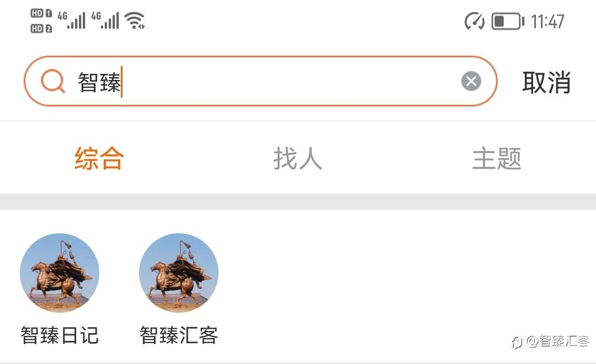Tap the 11:47 clock display
This screenshot has height=364, width=596.
547,22
